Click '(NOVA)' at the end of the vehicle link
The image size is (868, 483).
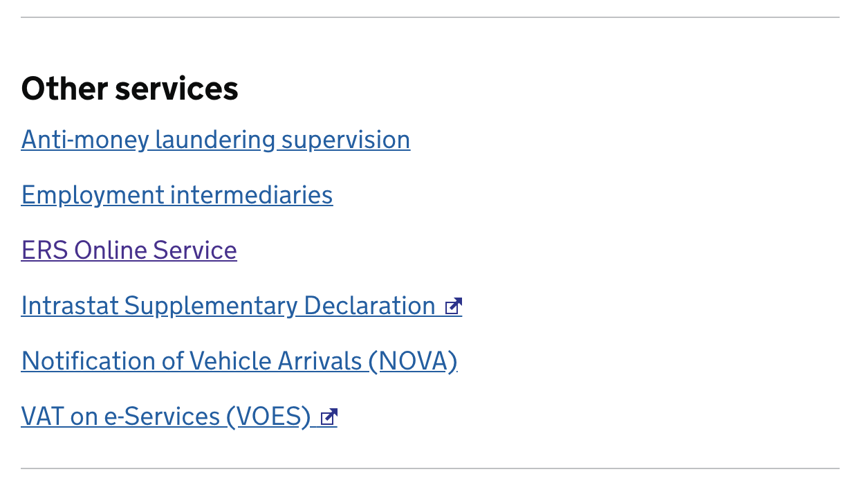tap(413, 361)
